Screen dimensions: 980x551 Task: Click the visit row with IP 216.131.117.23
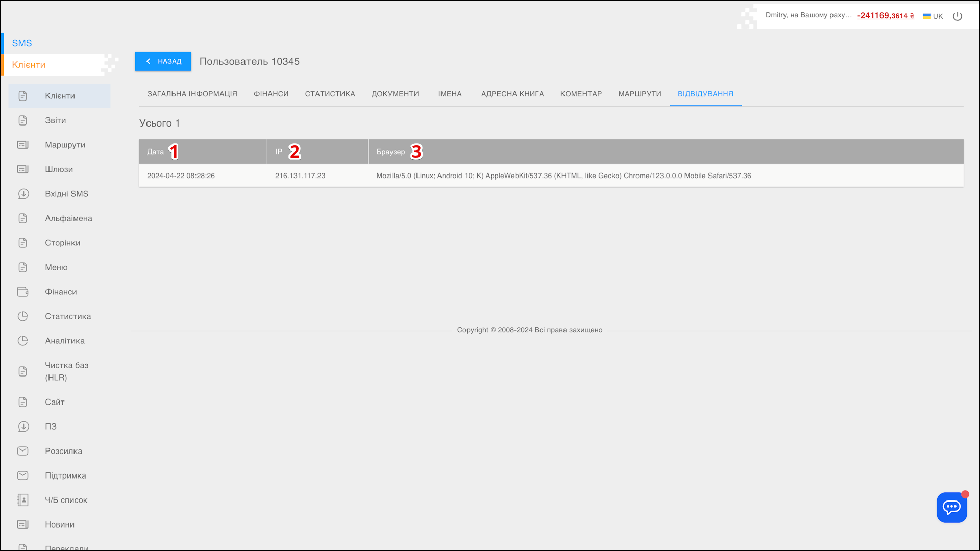pyautogui.click(x=300, y=176)
